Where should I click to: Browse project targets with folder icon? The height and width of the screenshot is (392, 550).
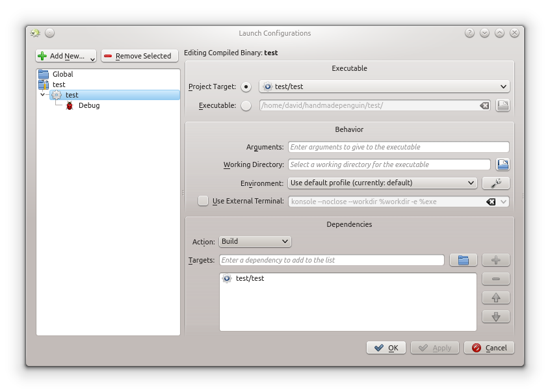click(x=463, y=260)
